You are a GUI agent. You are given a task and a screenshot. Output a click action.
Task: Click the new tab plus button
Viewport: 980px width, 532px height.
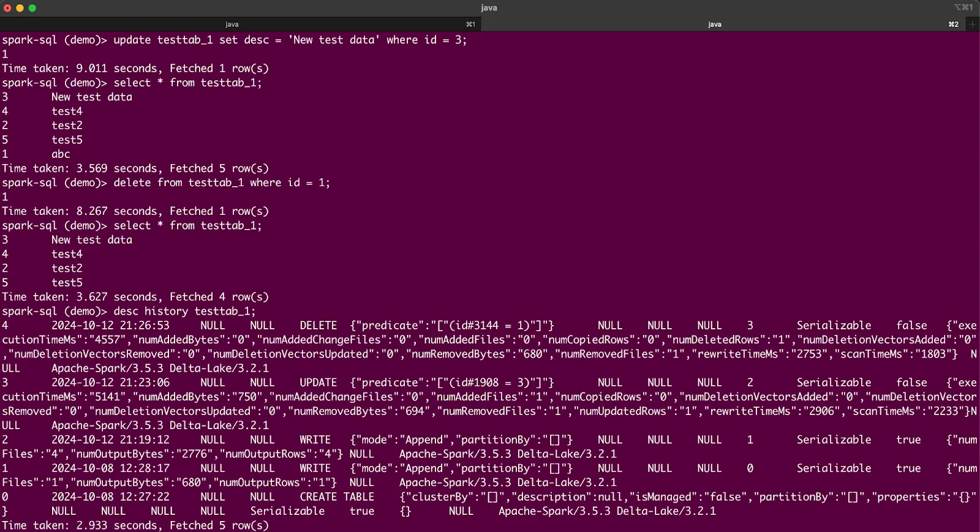(x=973, y=24)
